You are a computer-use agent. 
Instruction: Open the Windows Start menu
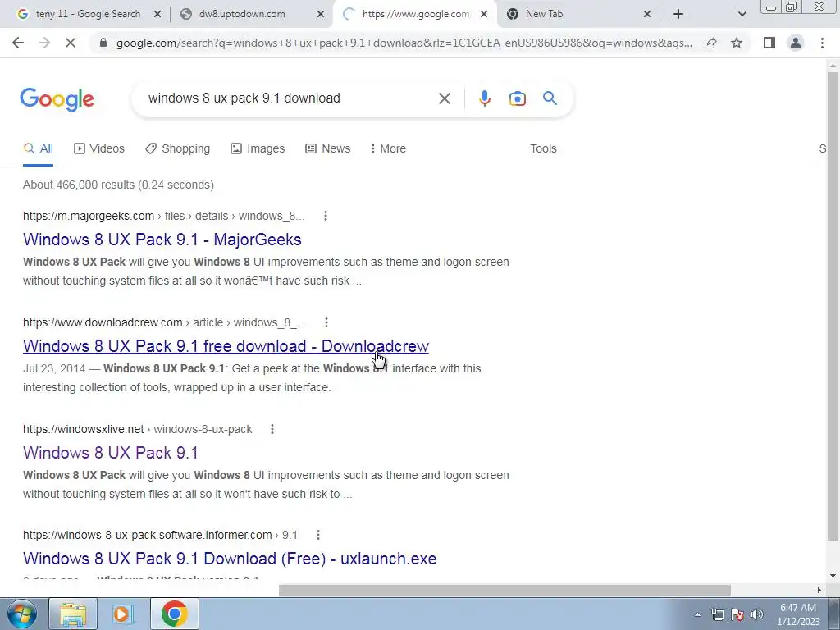coord(21,614)
